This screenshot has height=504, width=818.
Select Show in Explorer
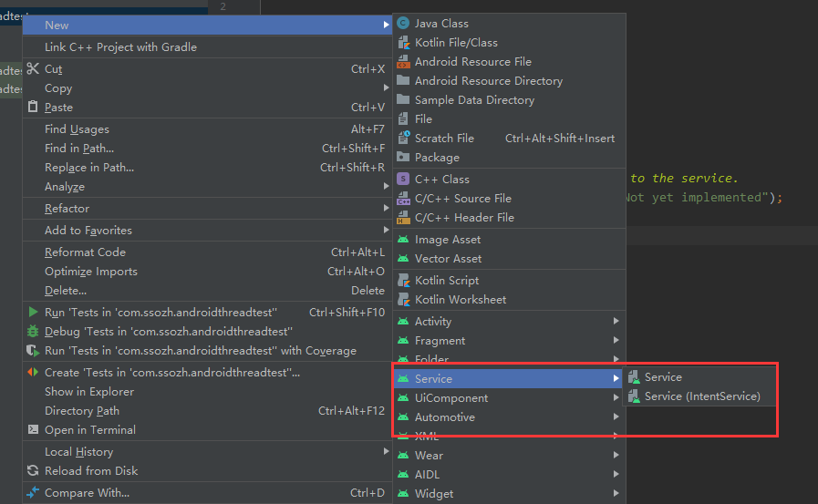click(207, 391)
